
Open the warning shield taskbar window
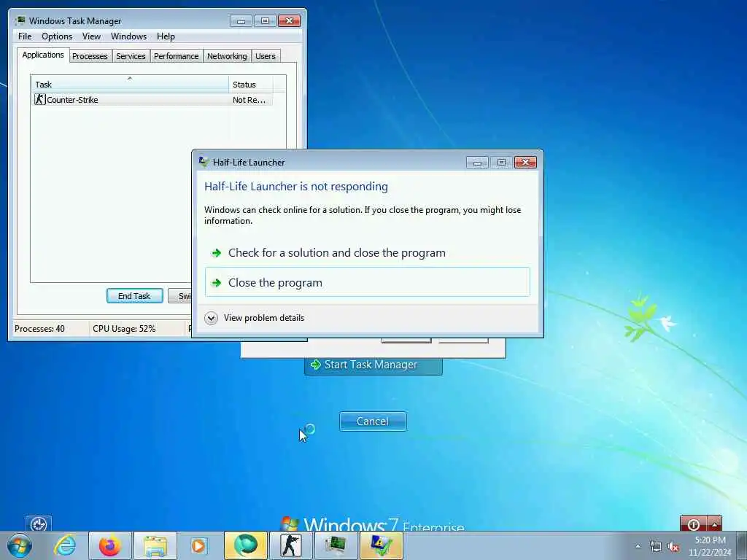[381, 545]
